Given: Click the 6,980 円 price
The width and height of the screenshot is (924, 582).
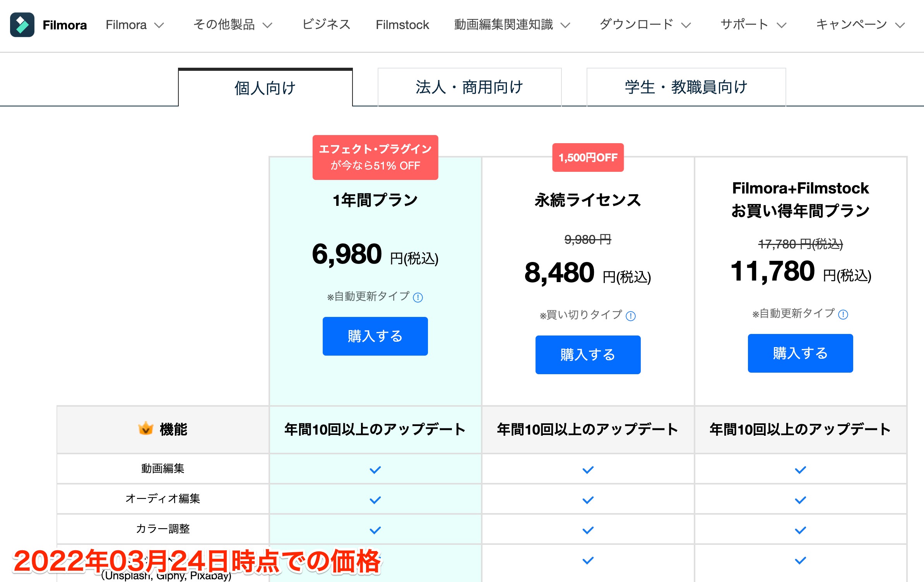Looking at the screenshot, I should tap(375, 255).
